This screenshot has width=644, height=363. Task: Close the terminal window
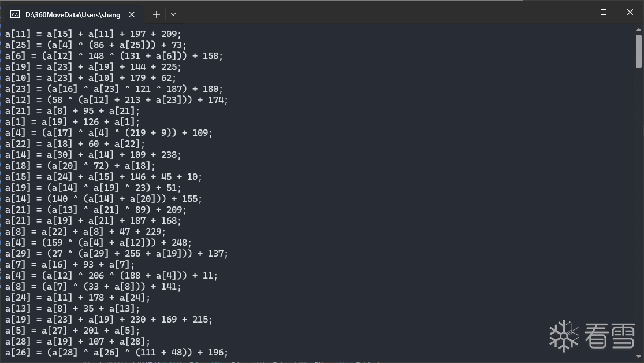[x=630, y=12]
